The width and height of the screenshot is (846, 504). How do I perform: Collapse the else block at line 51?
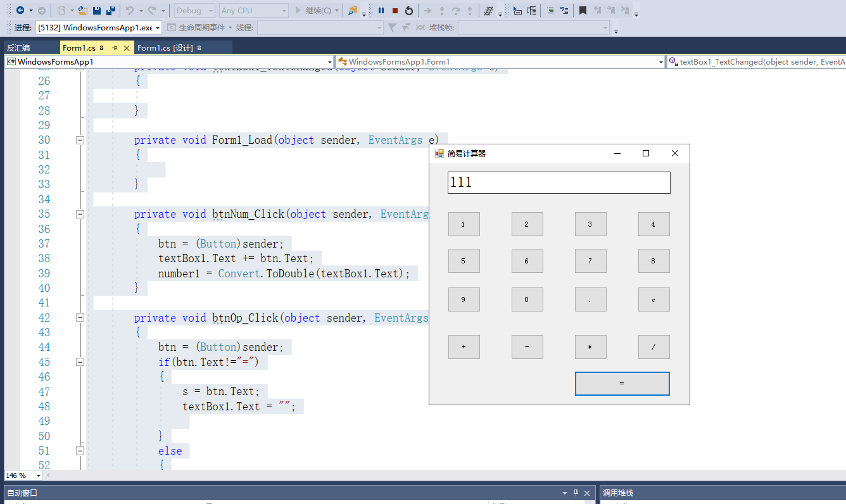pyautogui.click(x=80, y=451)
